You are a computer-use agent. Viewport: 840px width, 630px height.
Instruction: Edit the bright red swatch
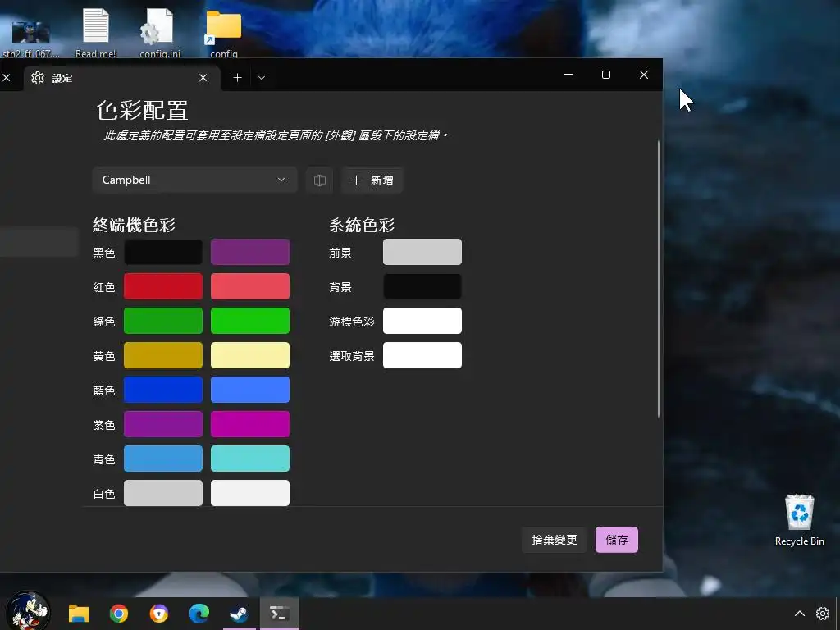250,286
